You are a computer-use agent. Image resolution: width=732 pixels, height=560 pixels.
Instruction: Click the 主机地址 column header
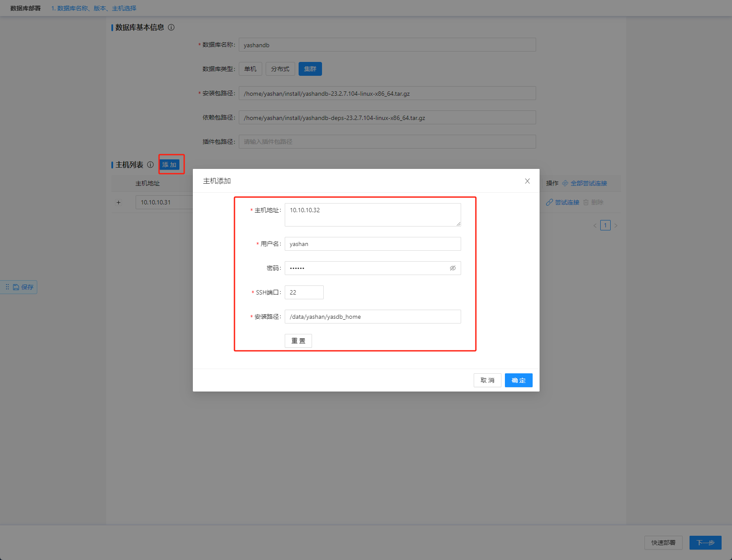pos(148,183)
